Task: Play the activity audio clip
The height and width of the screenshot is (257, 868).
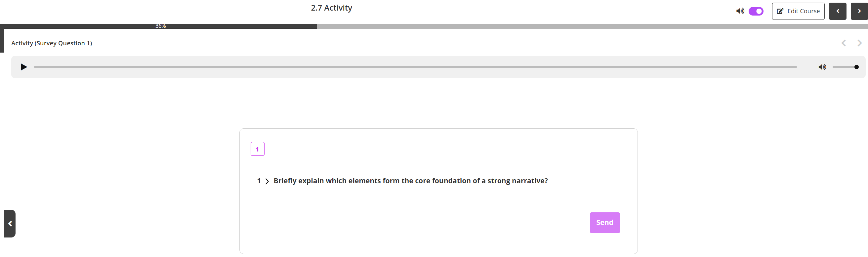Action: point(23,67)
